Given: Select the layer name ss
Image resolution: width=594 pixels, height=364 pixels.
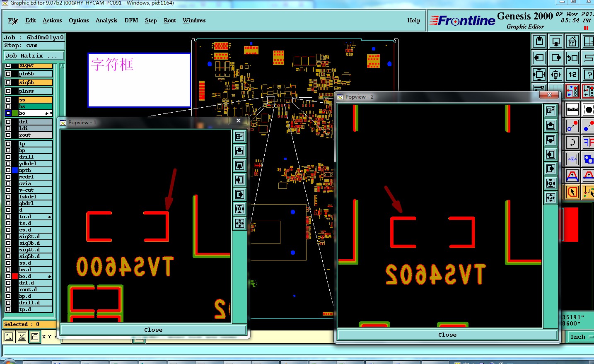Looking at the screenshot, I should (x=36, y=100).
